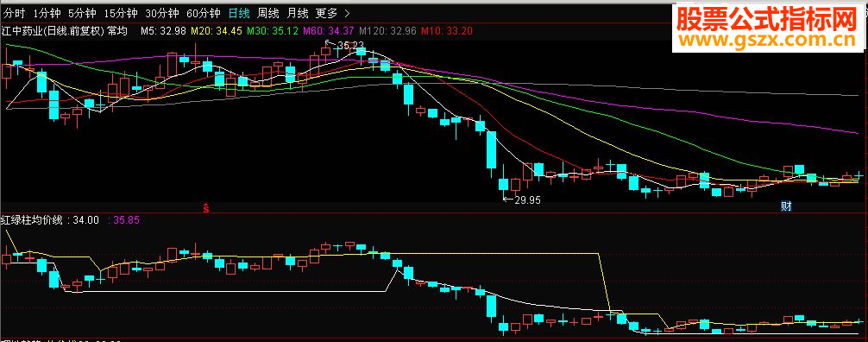Click the 常均 moving average label

(x=117, y=32)
